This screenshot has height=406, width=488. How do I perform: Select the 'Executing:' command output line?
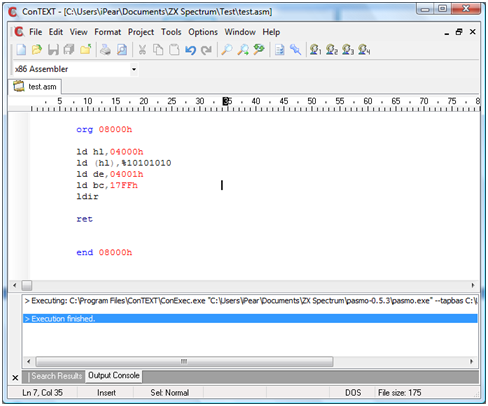(250, 301)
